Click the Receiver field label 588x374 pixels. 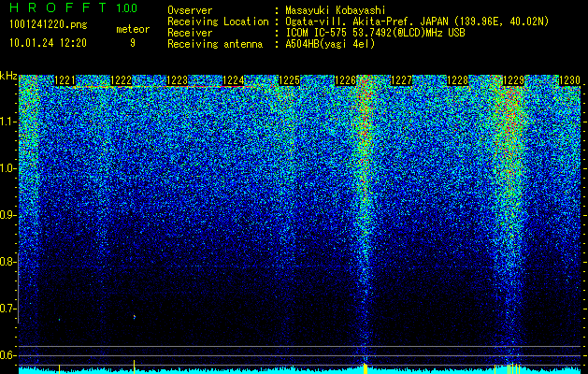coord(190,33)
